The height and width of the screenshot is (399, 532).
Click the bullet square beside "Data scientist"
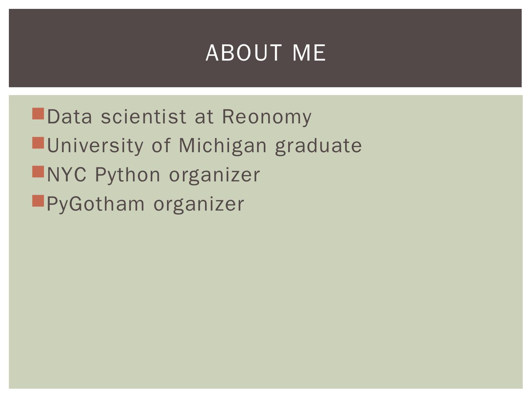(38, 114)
